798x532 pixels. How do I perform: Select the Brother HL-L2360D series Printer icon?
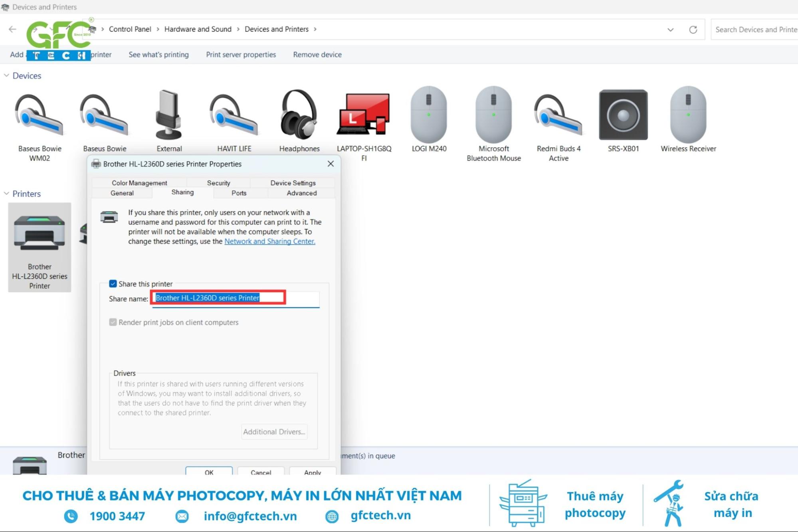click(x=39, y=233)
